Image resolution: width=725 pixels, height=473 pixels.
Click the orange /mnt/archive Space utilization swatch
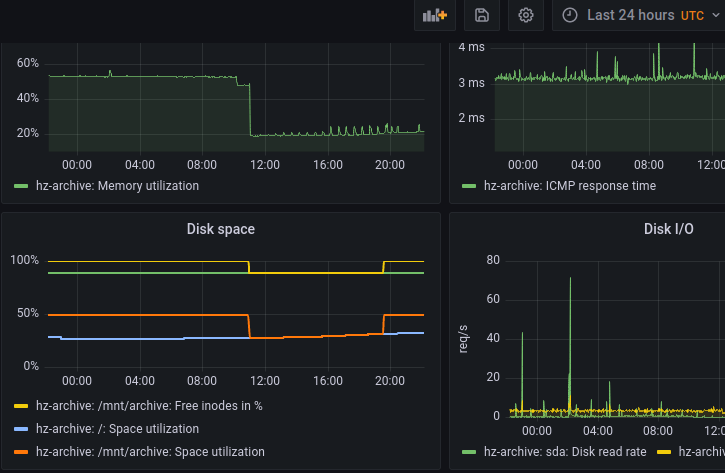click(x=21, y=452)
